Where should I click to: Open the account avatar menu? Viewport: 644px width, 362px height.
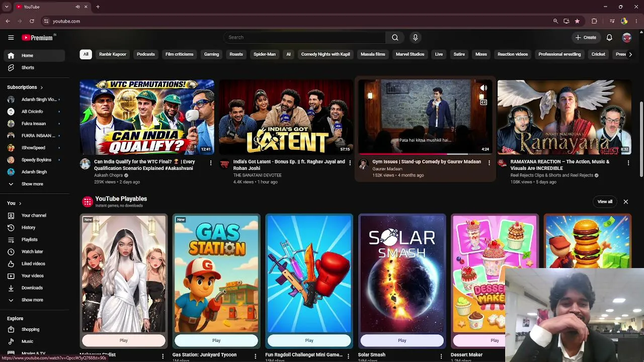(x=626, y=37)
